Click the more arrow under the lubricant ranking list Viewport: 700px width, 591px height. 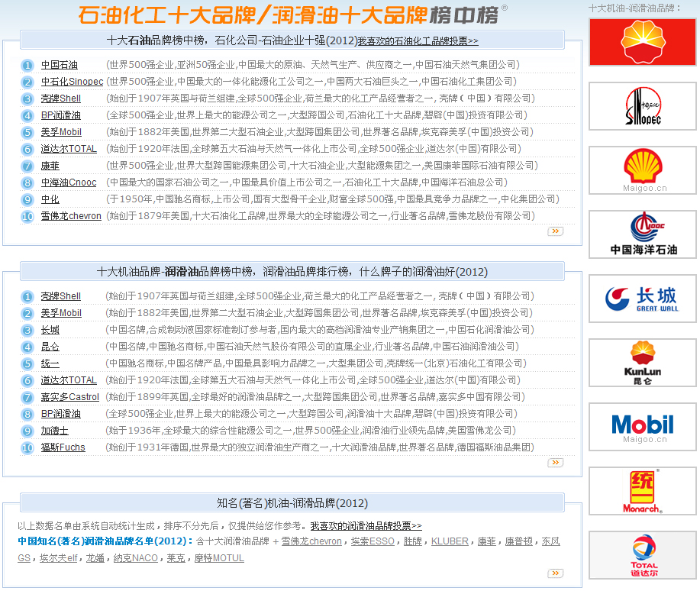point(556,463)
